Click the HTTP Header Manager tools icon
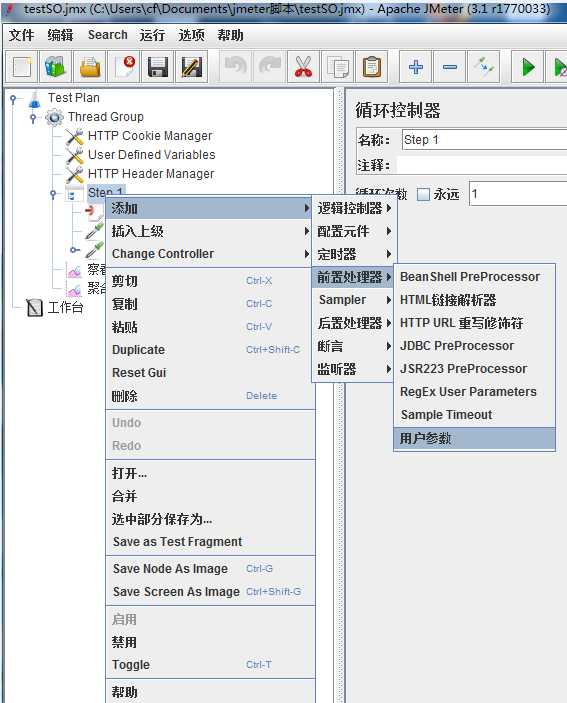Viewport: 567px width, 703px height. 74,174
